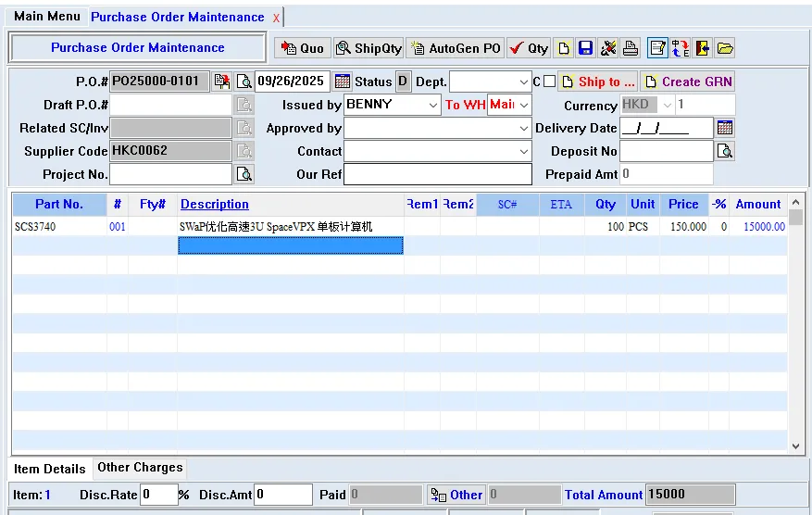Click the blue floppy disk save icon
The height and width of the screenshot is (515, 812).
585,48
